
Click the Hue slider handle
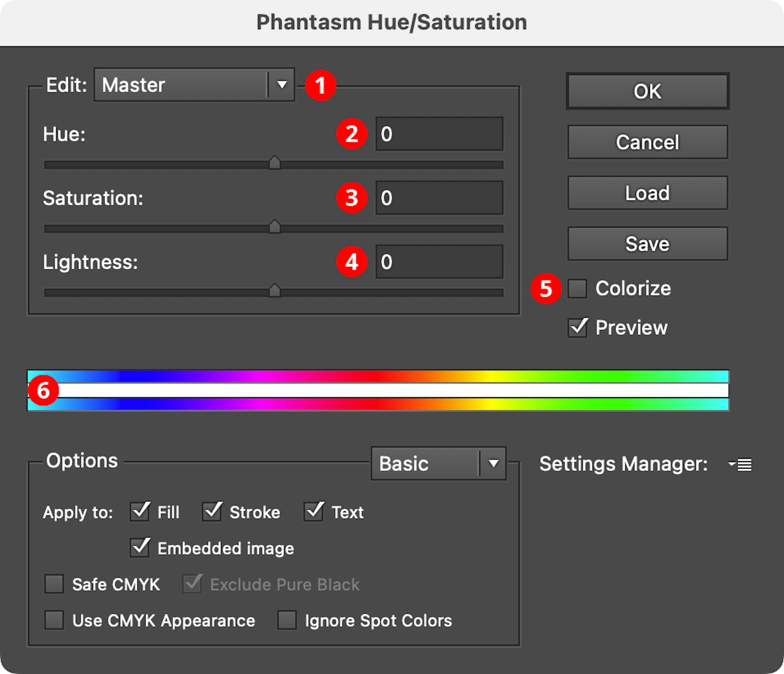[x=275, y=163]
